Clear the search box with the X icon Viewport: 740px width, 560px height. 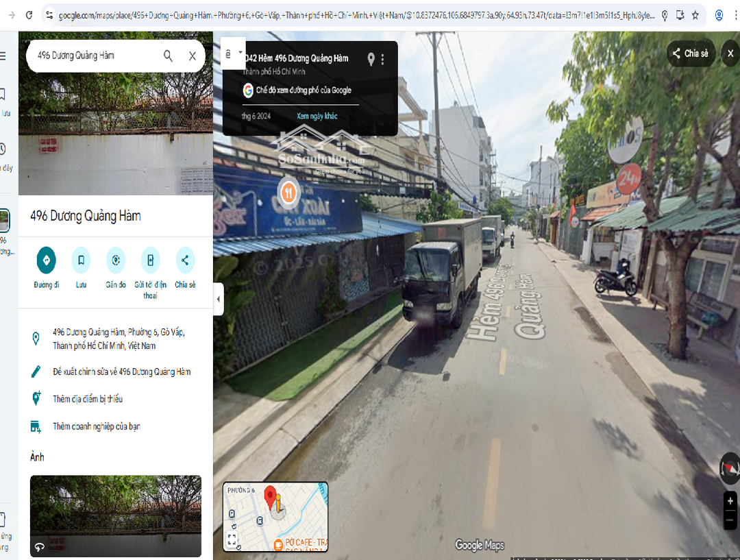click(193, 56)
